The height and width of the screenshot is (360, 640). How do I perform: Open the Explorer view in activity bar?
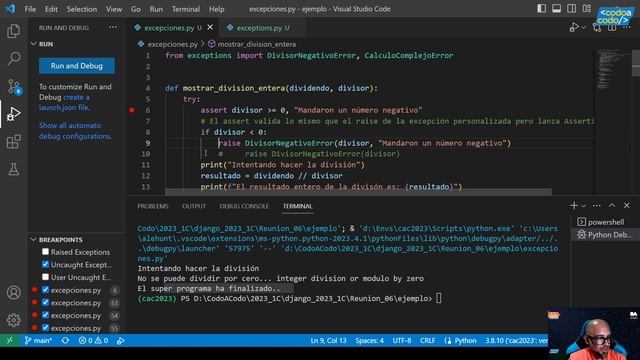pos(13,31)
